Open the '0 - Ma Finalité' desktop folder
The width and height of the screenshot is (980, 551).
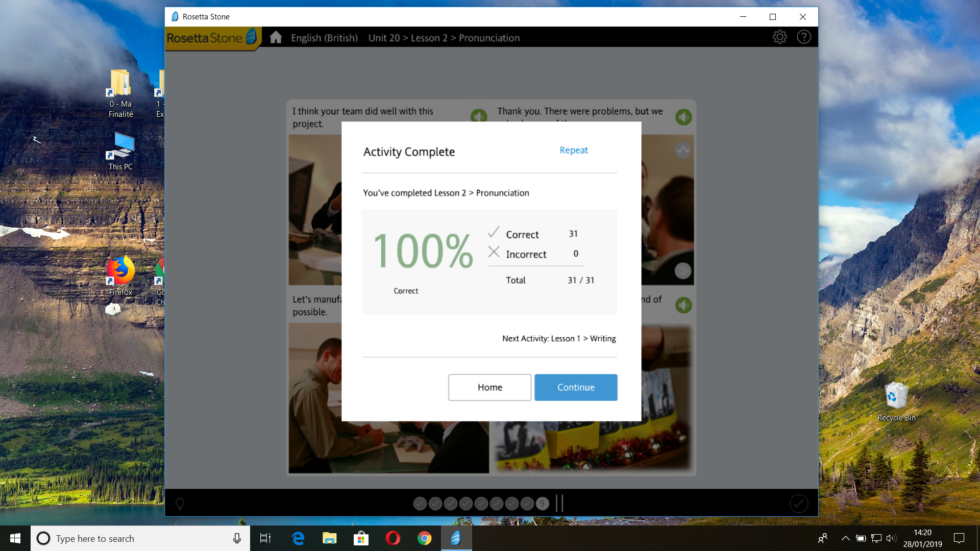coord(120,93)
